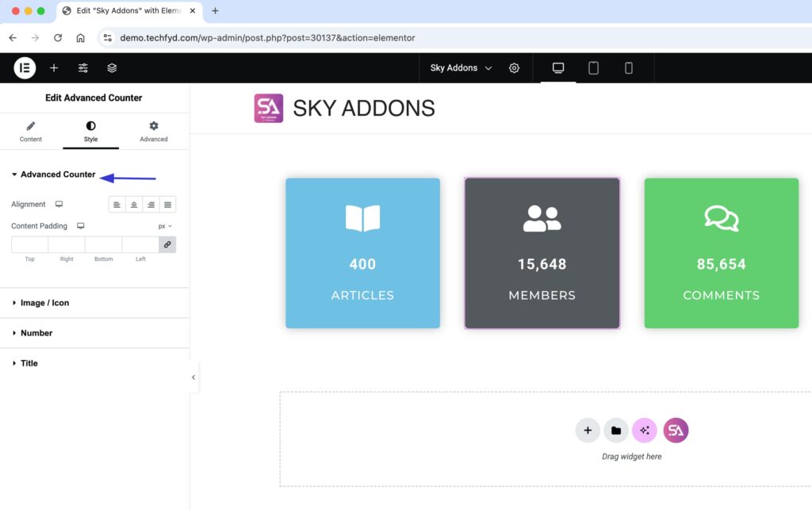Open a new browser tab
The width and height of the screenshot is (812, 510).
click(215, 10)
